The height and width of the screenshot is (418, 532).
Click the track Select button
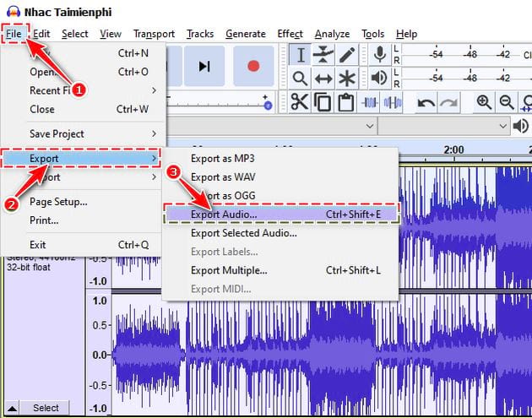pos(46,408)
